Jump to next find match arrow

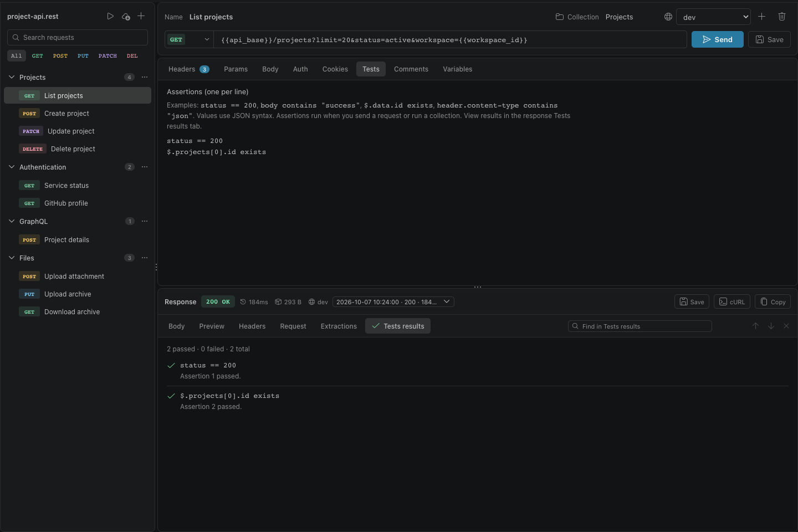[x=771, y=326]
